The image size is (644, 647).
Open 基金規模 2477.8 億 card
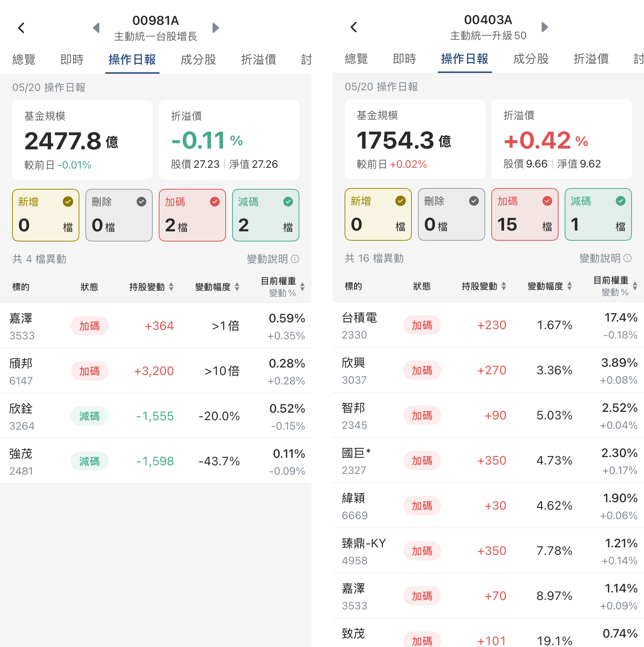click(82, 140)
